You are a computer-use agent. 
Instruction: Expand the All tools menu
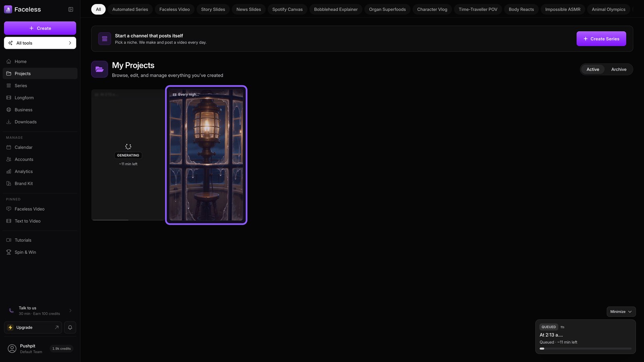pyautogui.click(x=40, y=43)
